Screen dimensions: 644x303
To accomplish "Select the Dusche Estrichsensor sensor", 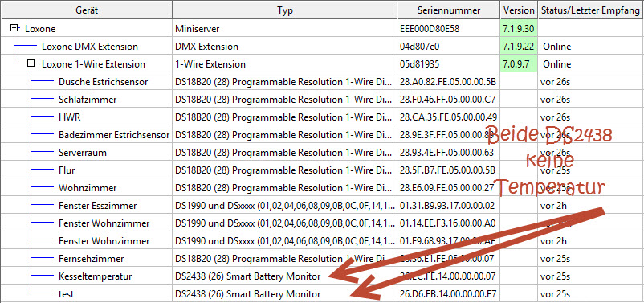I will (103, 82).
